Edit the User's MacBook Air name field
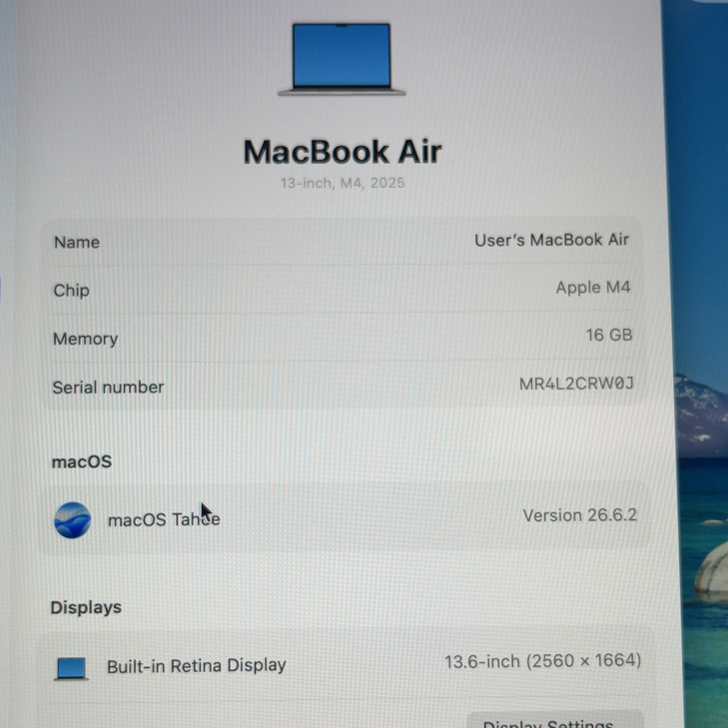728x728 pixels. pos(551,240)
